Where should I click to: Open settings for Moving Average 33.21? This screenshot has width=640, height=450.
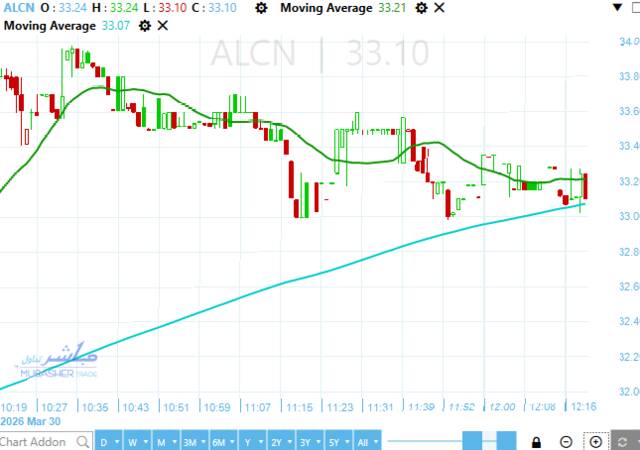(421, 8)
